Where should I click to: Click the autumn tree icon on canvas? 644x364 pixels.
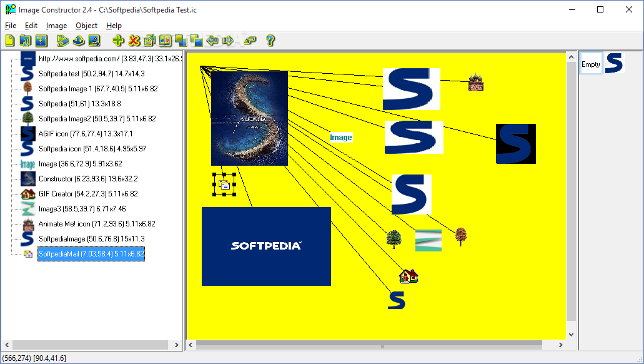[x=461, y=237]
